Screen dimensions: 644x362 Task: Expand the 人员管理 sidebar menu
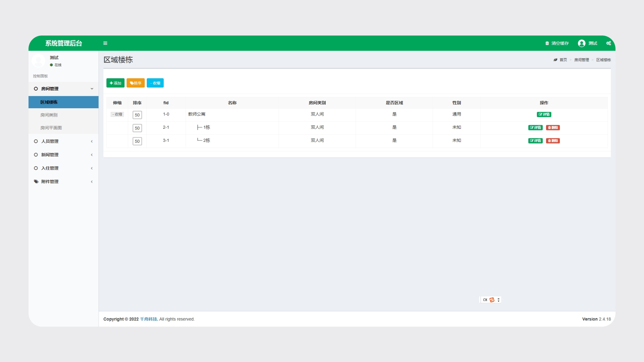tap(63, 141)
